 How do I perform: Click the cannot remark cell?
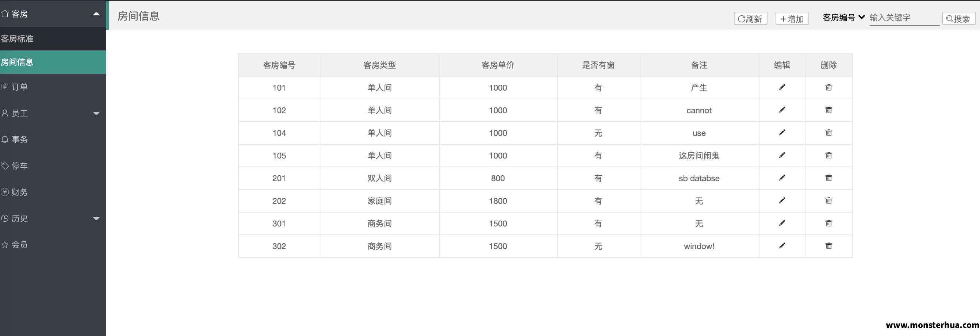pyautogui.click(x=699, y=110)
